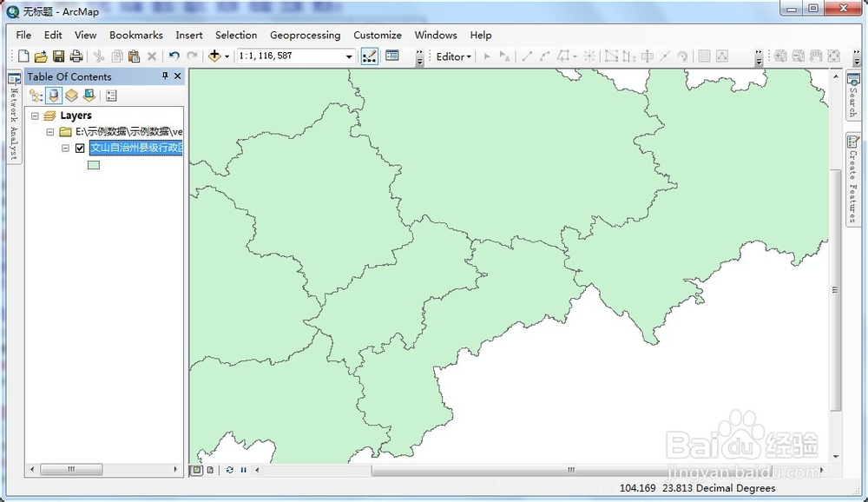Click the Paste icon in the Standard toolbar

pos(135,56)
